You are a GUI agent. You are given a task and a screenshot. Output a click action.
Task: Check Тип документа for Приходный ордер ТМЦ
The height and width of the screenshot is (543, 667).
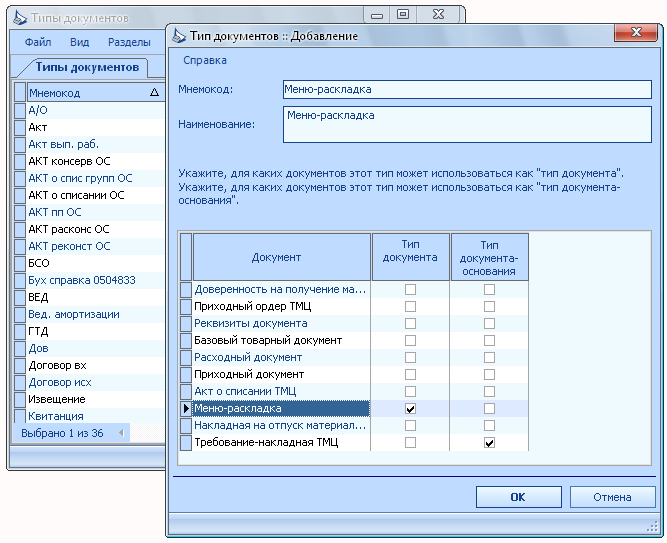[410, 306]
